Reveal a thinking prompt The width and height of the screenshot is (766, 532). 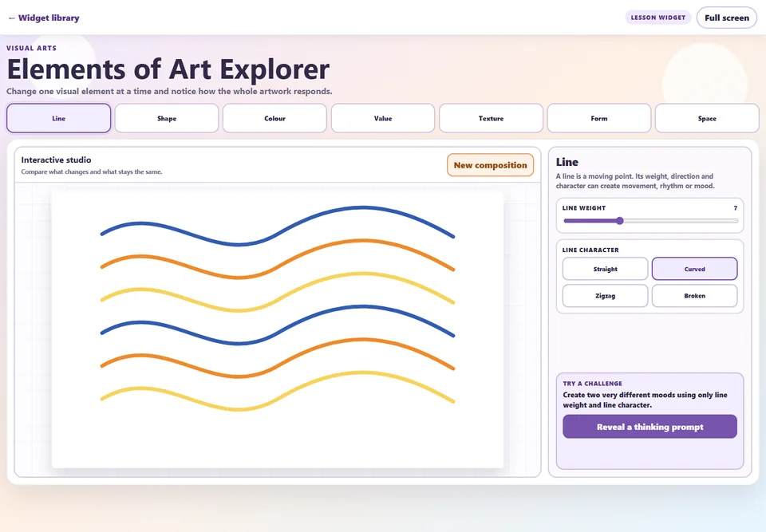(650, 427)
